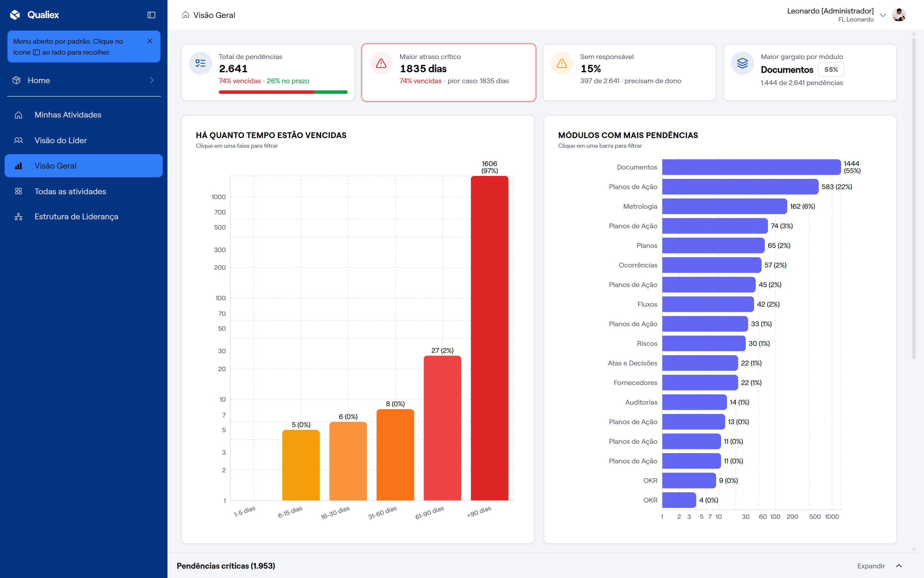Click the Todas as atividades grid icon

tap(18, 191)
